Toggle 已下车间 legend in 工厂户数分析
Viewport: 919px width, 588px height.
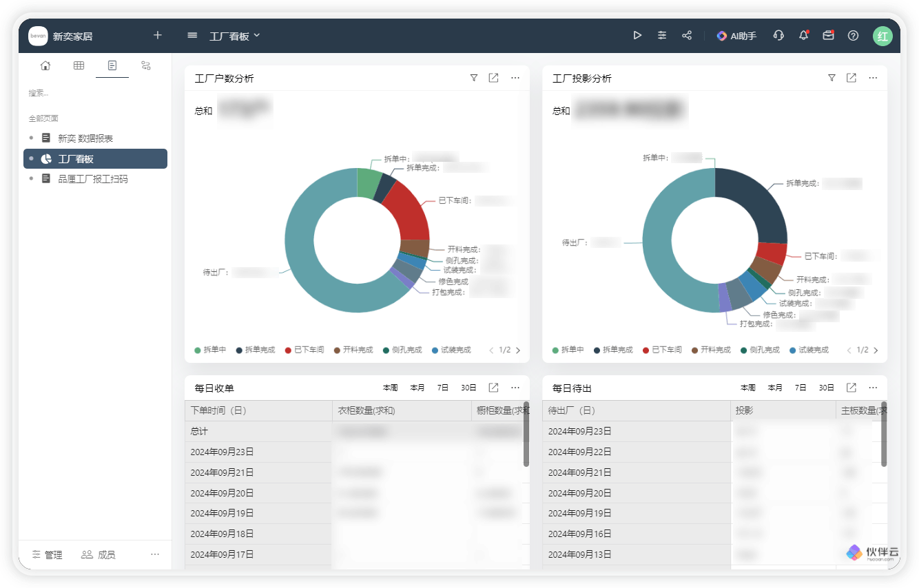click(x=304, y=350)
